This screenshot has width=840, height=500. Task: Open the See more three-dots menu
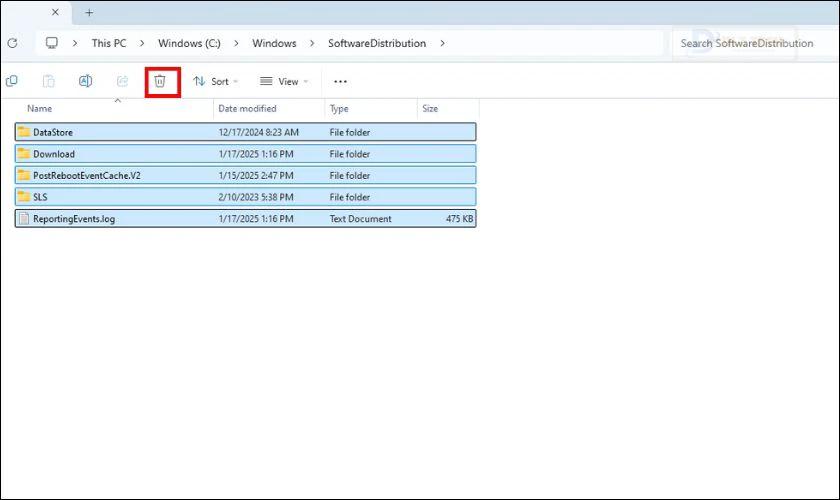click(340, 81)
